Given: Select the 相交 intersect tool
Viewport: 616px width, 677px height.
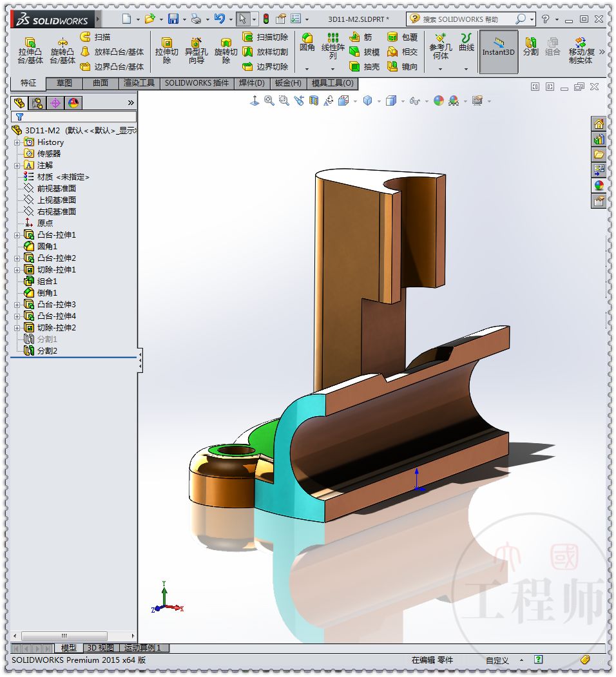Looking at the screenshot, I should (403, 52).
